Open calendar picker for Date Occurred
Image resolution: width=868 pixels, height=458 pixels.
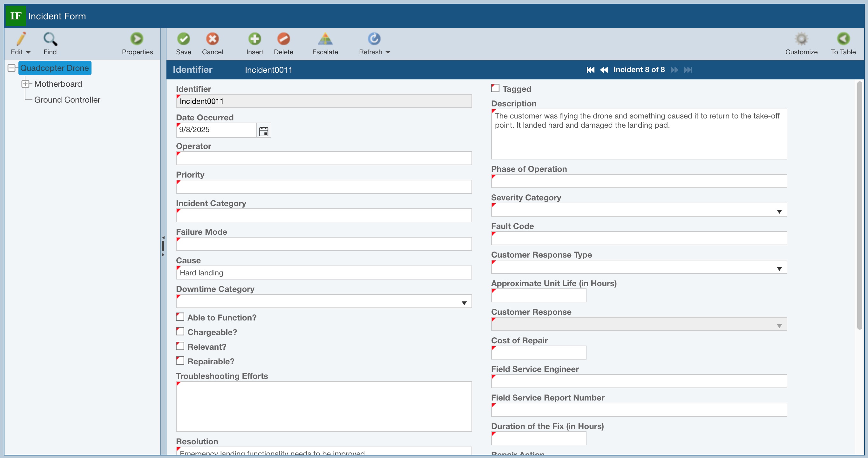(x=263, y=131)
